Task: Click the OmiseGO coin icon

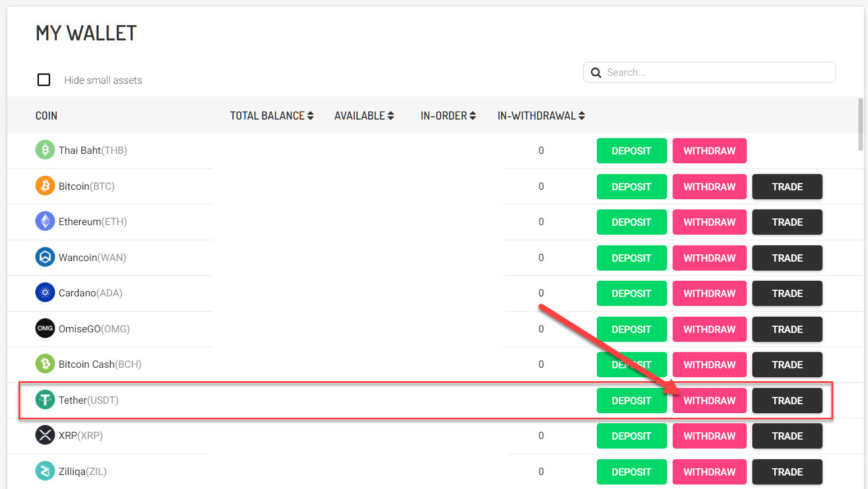Action: pos(45,328)
